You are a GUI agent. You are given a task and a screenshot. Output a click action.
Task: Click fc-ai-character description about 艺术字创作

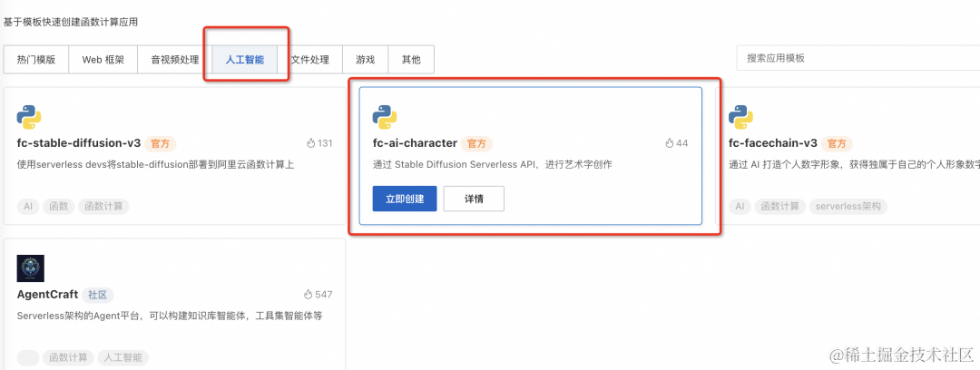[493, 165]
